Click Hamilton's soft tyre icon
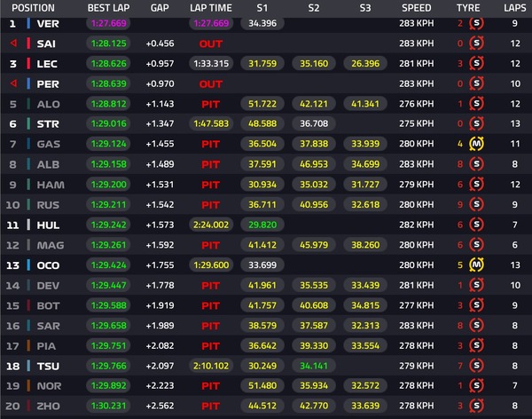 point(476,184)
